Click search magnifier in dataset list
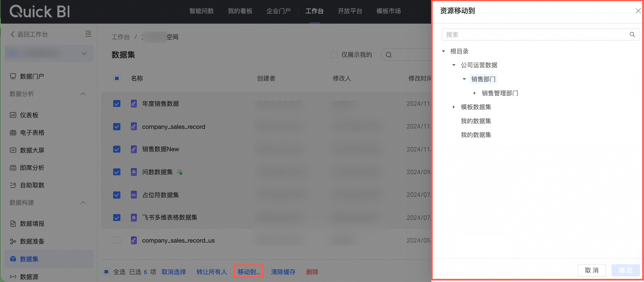644x282 pixels. coord(389,55)
